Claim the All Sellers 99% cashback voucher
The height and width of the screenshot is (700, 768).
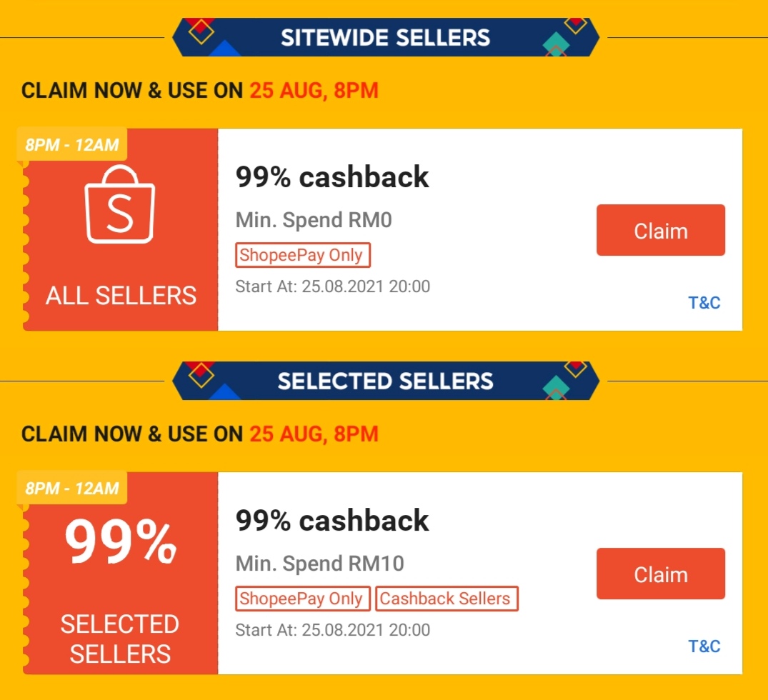(660, 231)
